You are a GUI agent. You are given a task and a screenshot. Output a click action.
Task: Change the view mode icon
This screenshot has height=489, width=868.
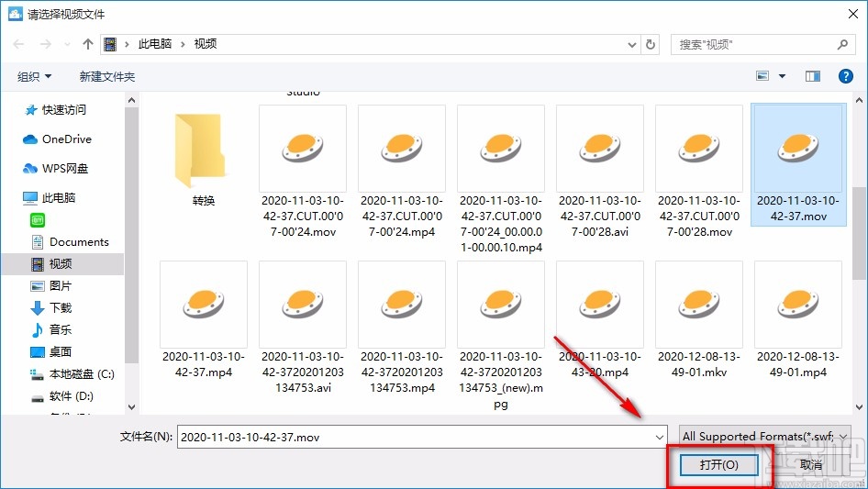pyautogui.click(x=762, y=76)
